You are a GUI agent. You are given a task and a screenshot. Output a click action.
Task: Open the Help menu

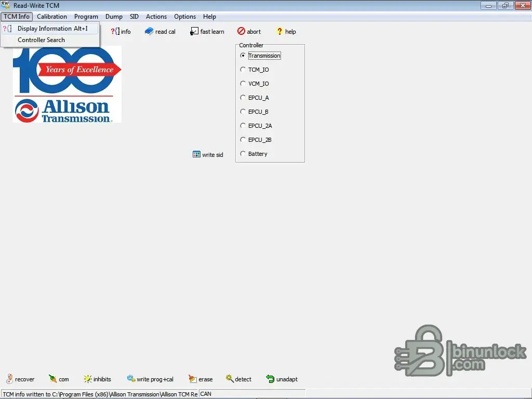pyautogui.click(x=209, y=16)
